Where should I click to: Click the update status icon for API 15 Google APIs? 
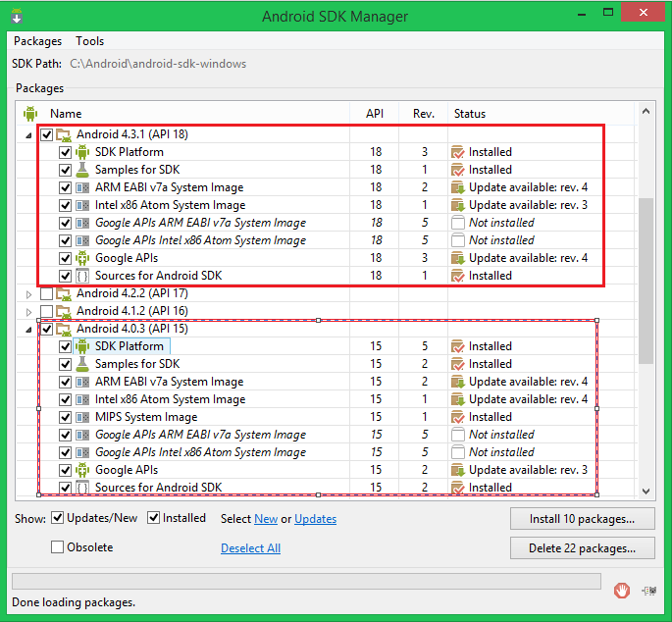click(x=458, y=470)
